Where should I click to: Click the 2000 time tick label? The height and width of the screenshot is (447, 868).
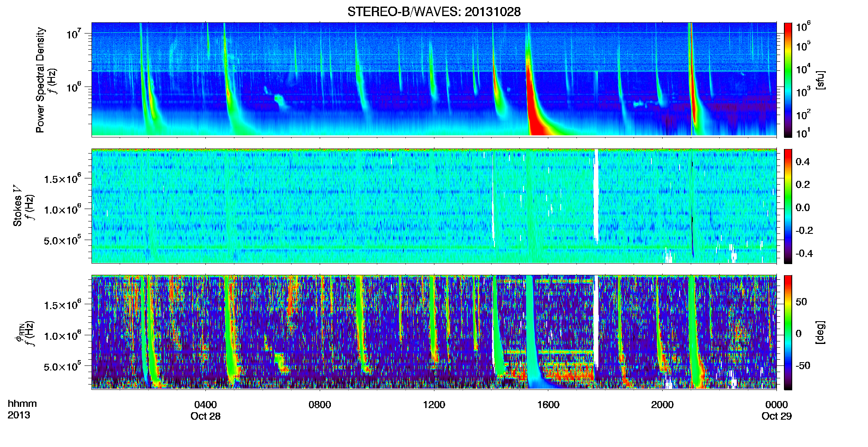(x=662, y=404)
